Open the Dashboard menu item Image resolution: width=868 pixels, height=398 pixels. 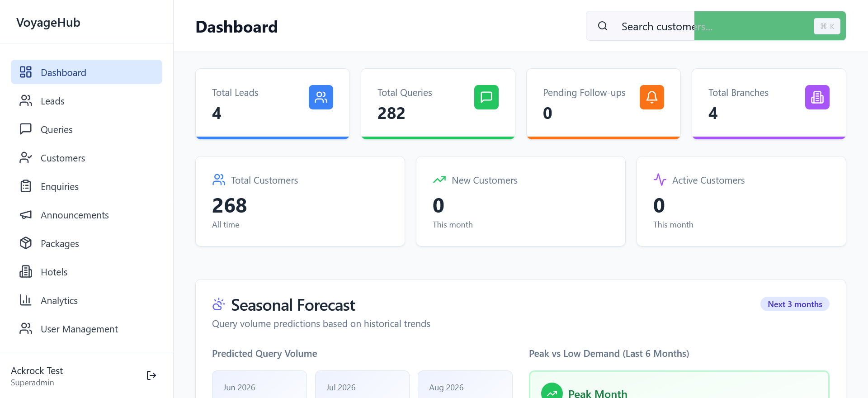click(x=86, y=72)
